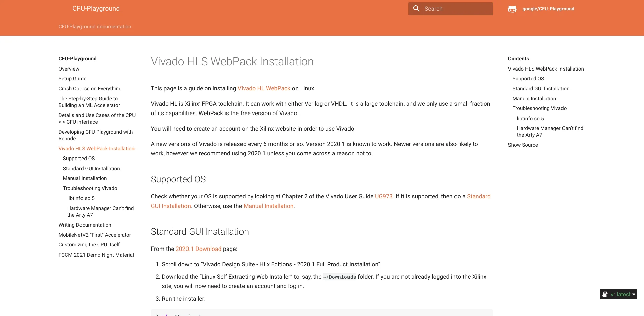Click the Supported OS section heading

[x=178, y=179]
